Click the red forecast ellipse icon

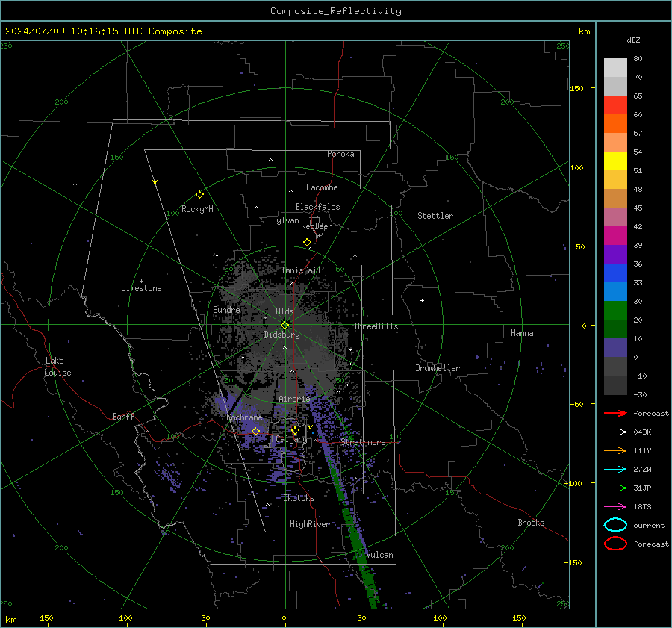point(615,544)
